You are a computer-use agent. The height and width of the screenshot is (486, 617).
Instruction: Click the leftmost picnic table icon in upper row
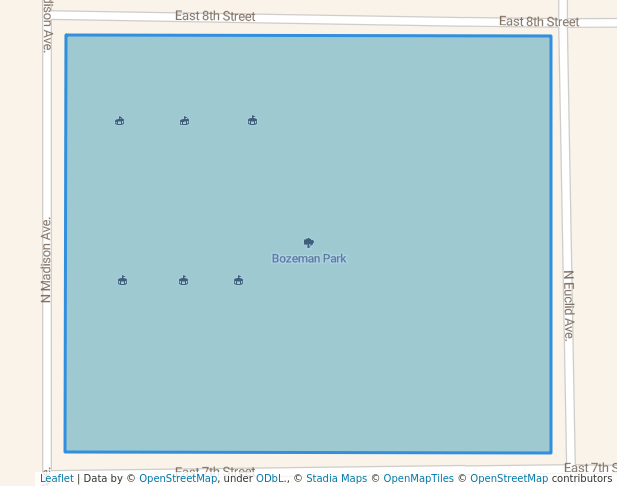point(120,121)
